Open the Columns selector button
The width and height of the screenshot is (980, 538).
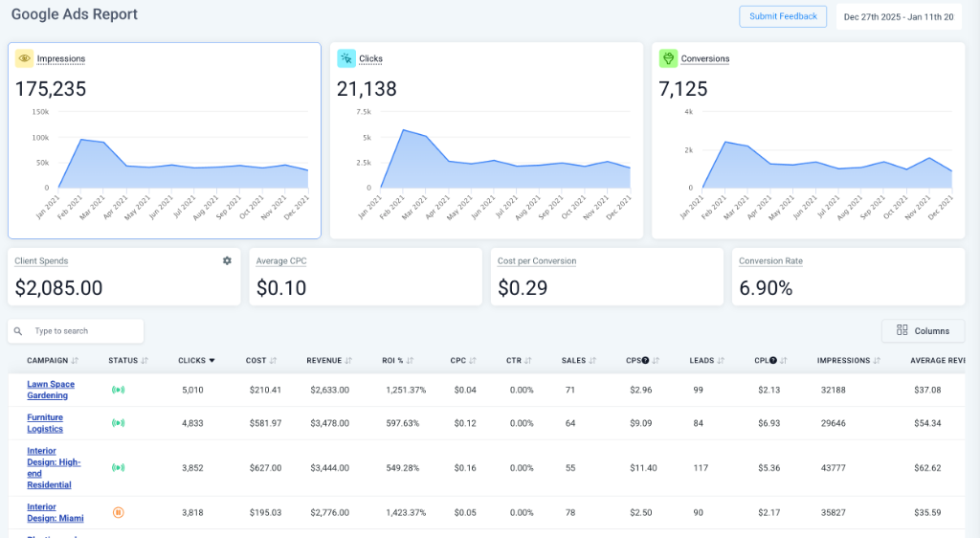924,330
